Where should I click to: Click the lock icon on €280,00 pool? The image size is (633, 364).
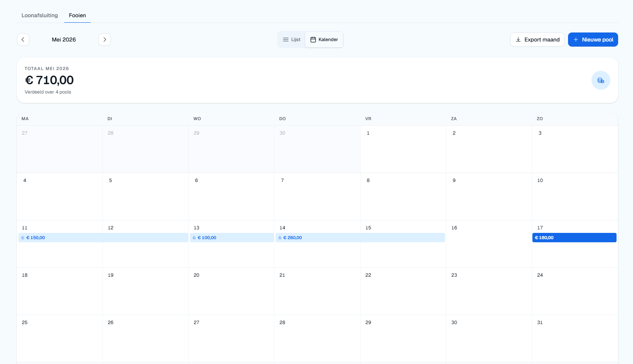click(280, 238)
